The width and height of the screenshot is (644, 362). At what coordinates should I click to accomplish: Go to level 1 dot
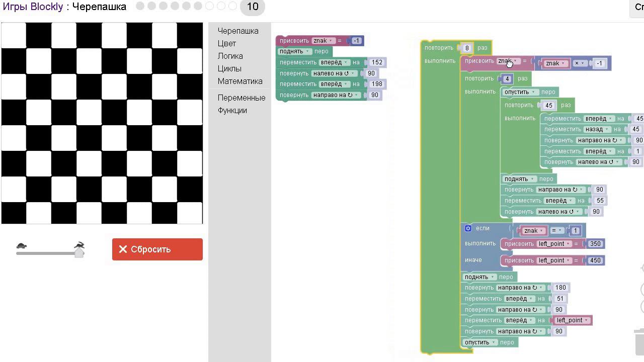(140, 6)
